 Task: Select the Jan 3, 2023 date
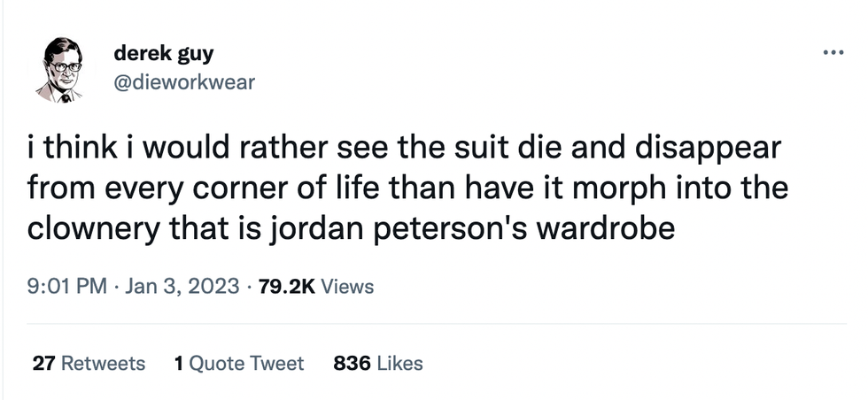point(182,287)
